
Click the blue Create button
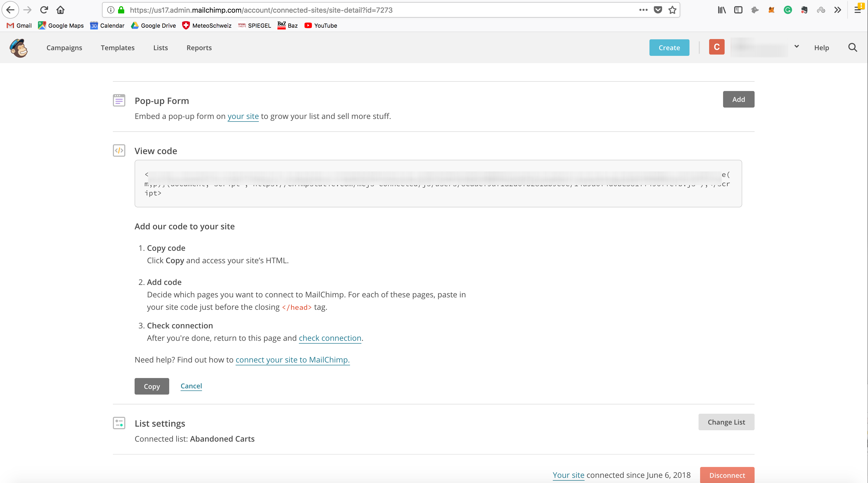click(669, 48)
